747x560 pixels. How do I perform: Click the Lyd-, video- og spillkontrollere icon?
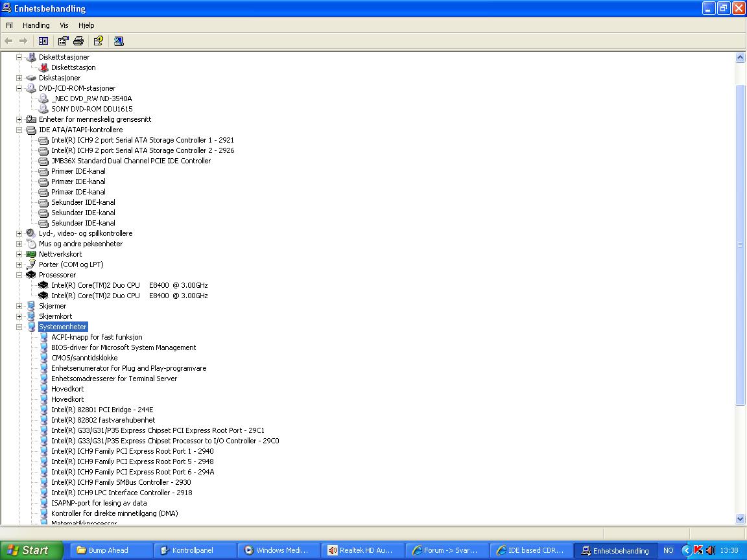tap(31, 233)
